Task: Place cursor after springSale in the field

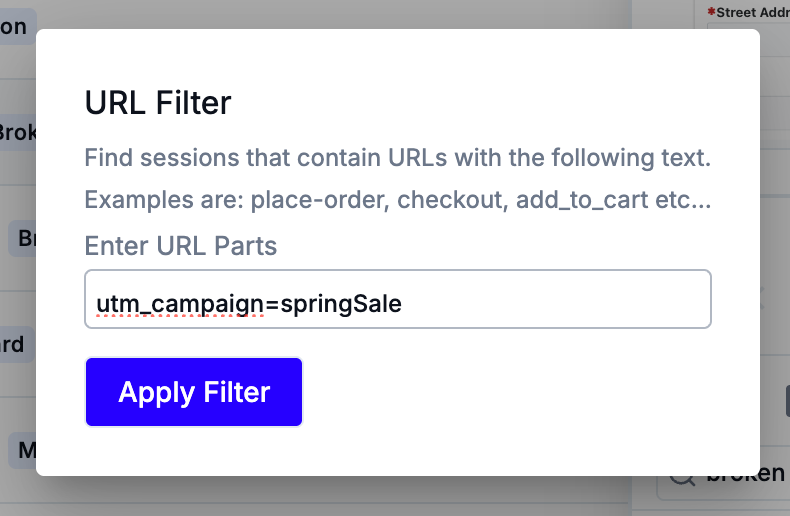Action: pos(403,304)
